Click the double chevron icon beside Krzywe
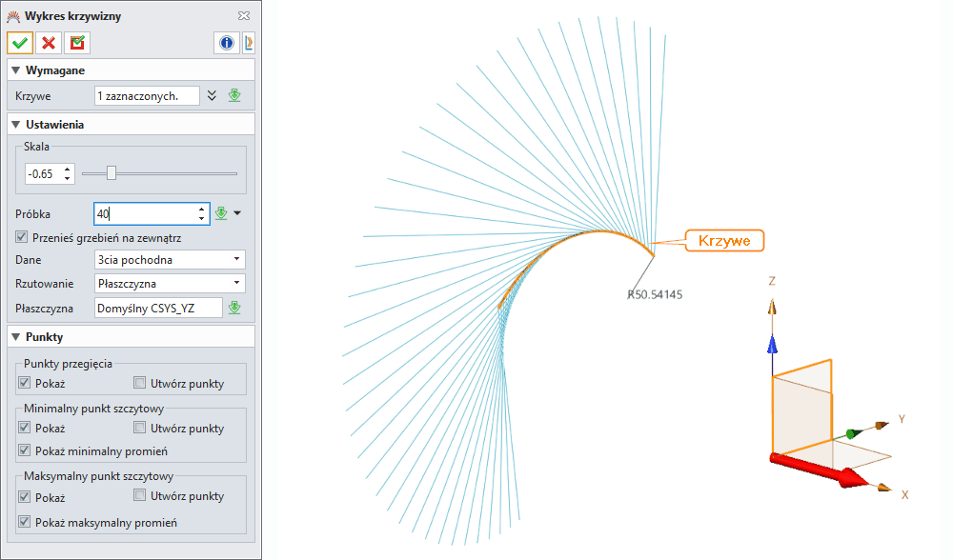 click(213, 95)
